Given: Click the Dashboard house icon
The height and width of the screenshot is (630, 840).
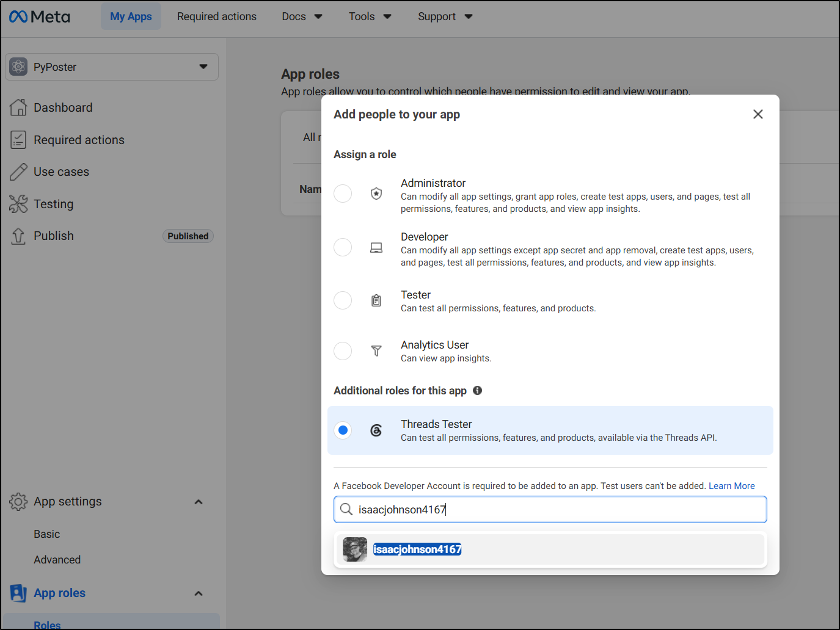Looking at the screenshot, I should click(x=18, y=107).
